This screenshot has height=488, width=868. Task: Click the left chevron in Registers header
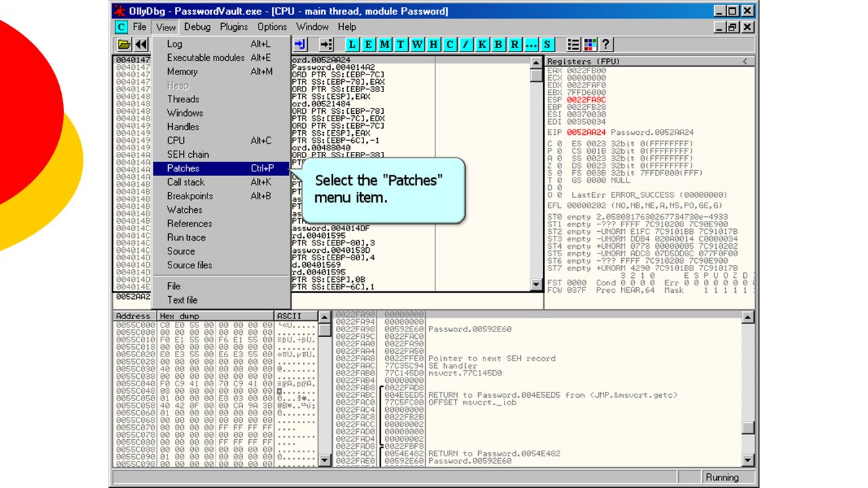(747, 61)
